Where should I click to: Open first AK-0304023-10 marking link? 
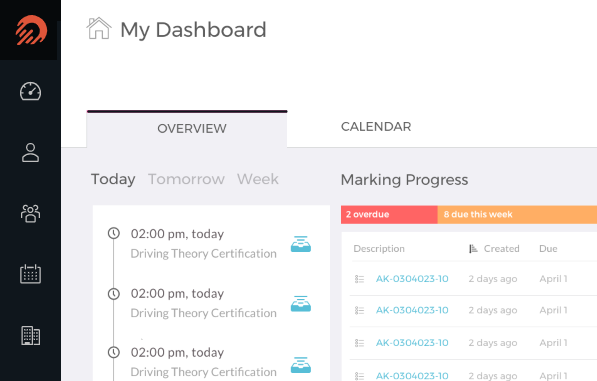412,279
